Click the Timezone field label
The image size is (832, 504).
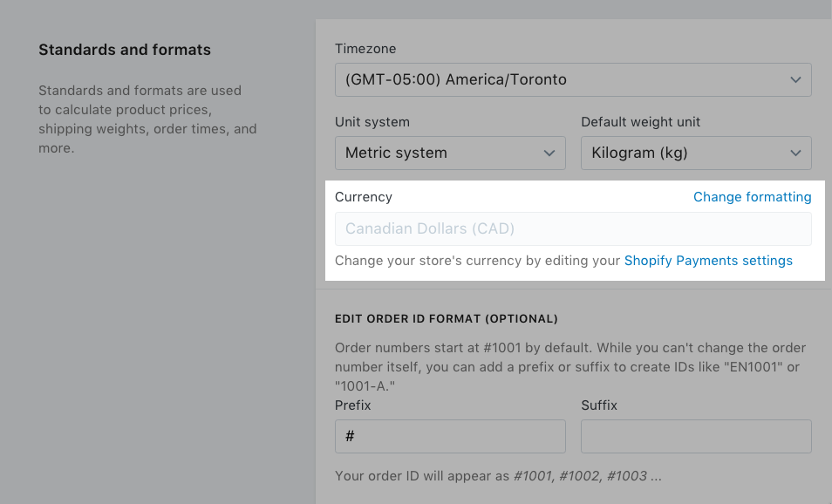coord(365,49)
